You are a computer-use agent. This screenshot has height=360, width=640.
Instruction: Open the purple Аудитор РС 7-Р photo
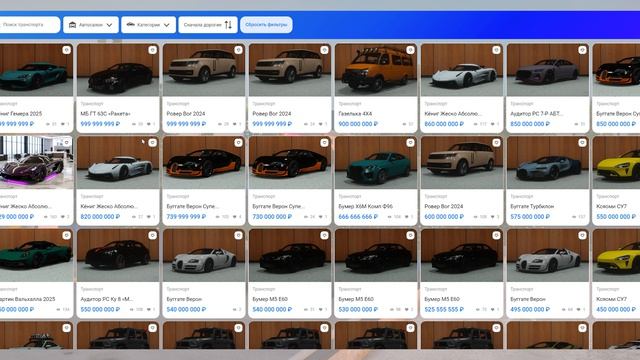(x=548, y=70)
